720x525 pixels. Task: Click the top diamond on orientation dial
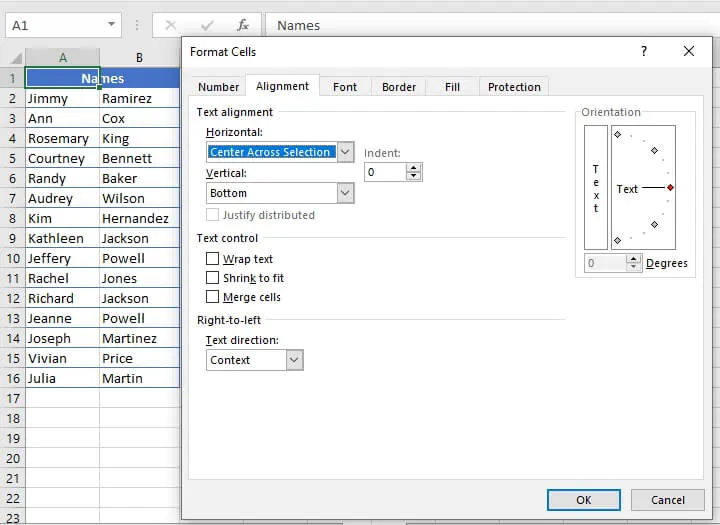(618, 135)
